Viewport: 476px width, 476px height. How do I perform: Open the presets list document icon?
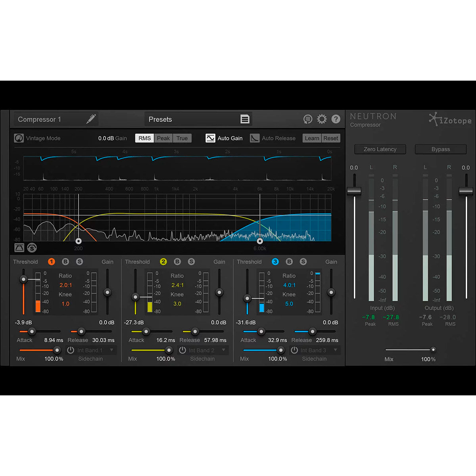click(x=245, y=119)
